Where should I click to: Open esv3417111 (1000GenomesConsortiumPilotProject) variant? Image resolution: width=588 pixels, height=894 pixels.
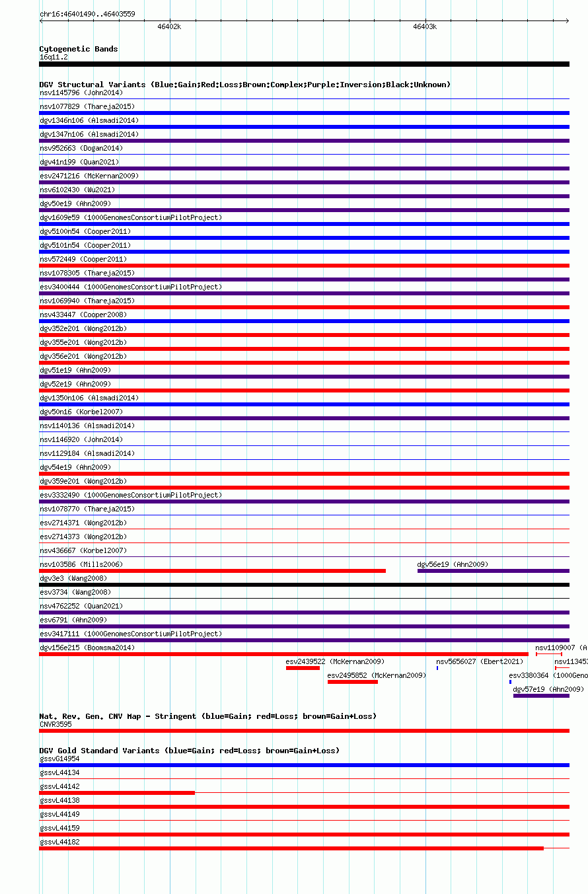click(131, 634)
